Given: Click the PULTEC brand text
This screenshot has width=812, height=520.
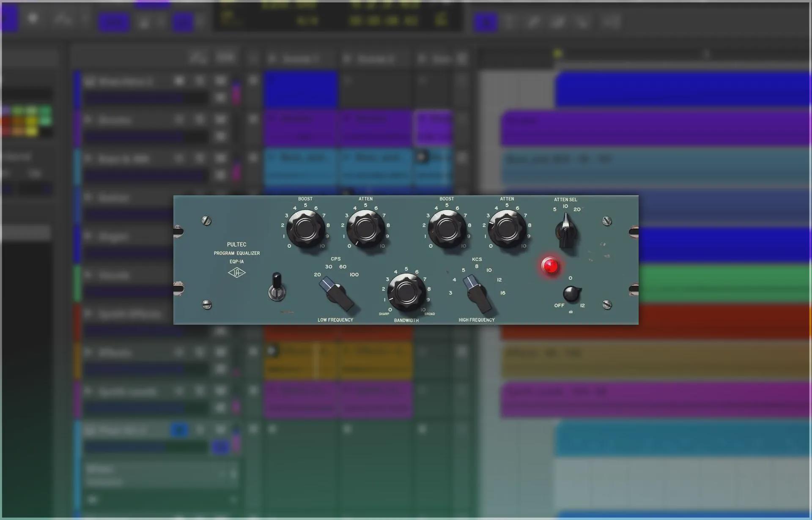Looking at the screenshot, I should (x=236, y=244).
